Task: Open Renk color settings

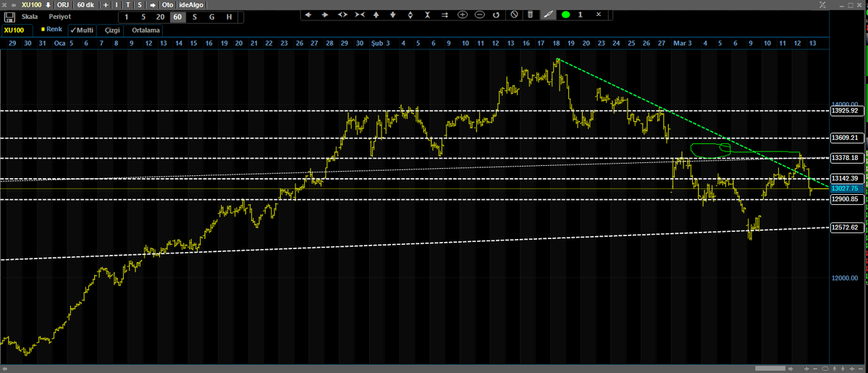Action: point(51,30)
